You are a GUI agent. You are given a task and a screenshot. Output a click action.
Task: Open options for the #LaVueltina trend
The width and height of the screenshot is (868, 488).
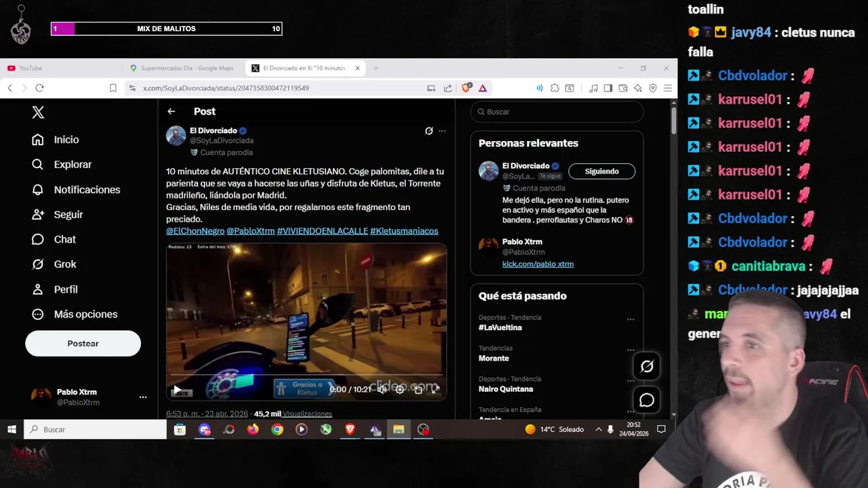pos(631,319)
